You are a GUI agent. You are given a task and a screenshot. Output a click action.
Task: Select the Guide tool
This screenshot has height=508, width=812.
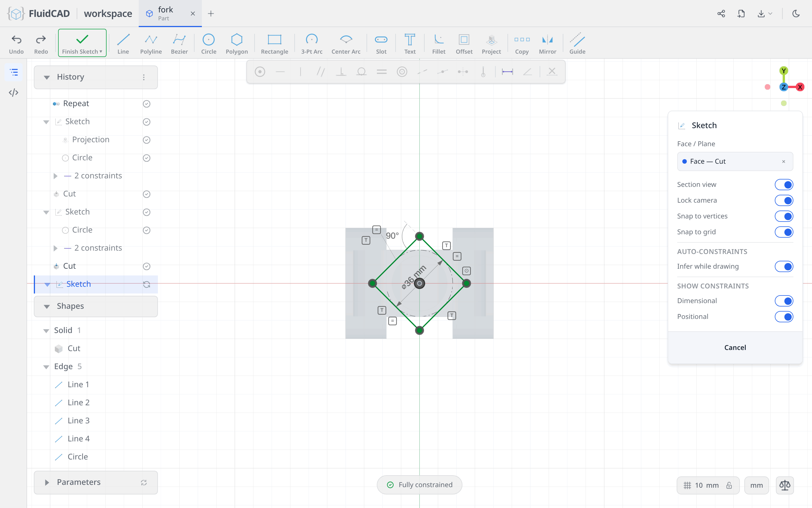(x=577, y=43)
